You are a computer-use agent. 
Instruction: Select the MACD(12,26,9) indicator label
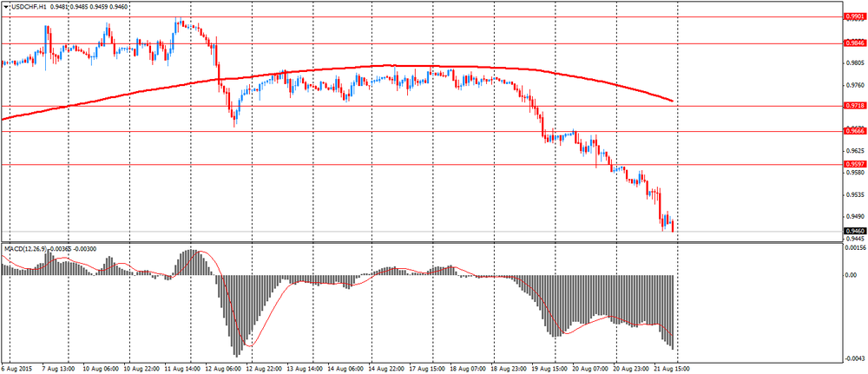pyautogui.click(x=27, y=249)
